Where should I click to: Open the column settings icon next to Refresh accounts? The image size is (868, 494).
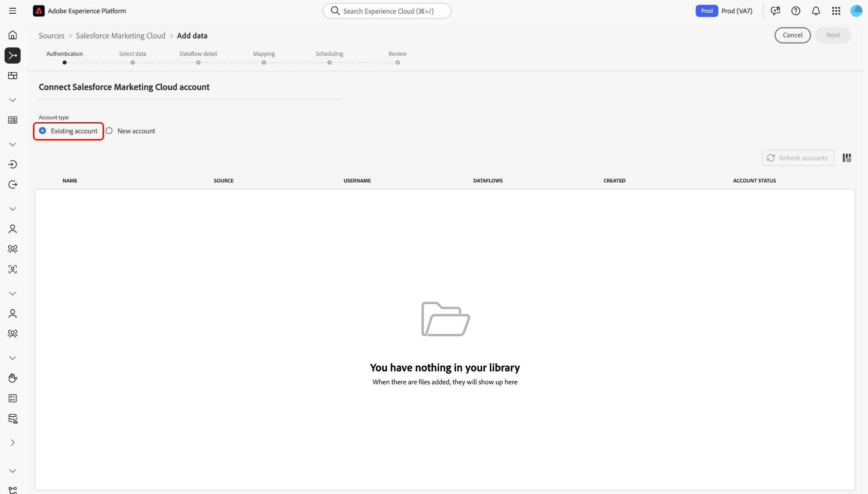[847, 158]
